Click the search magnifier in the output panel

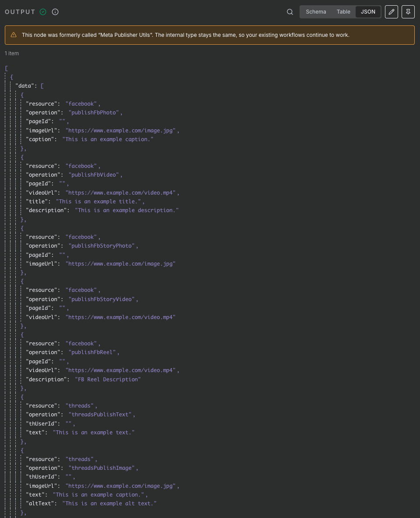pos(289,12)
